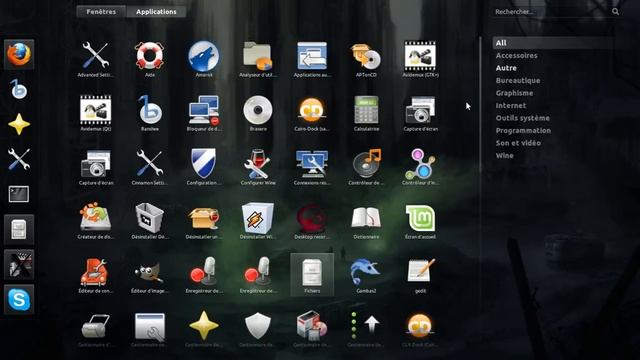This screenshot has height=360, width=640.
Task: Open the Dictionnaire book icon
Action: tap(366, 221)
